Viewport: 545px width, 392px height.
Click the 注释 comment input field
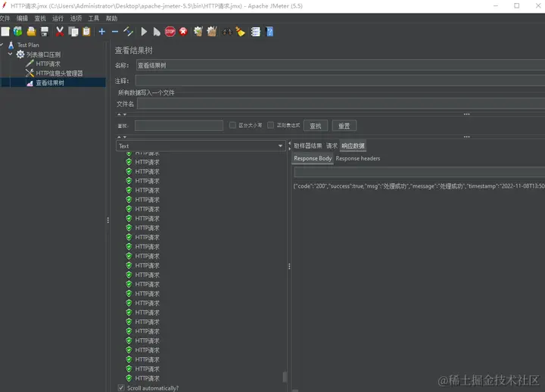tap(341, 81)
